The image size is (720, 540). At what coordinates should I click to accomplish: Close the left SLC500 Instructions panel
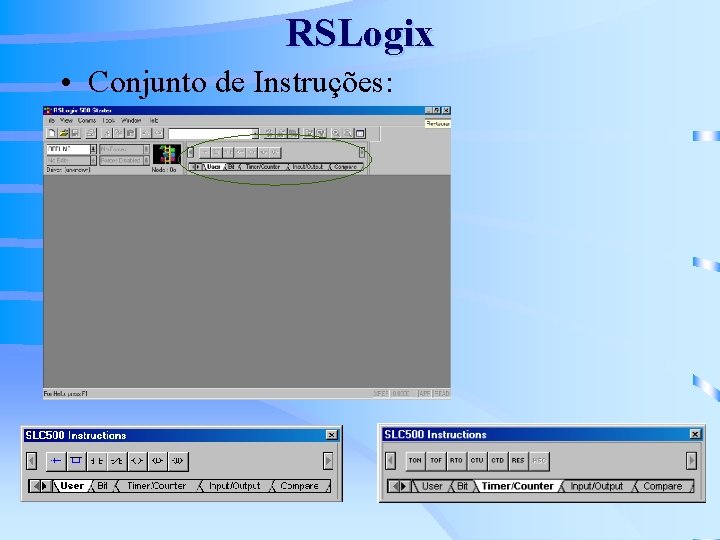point(332,435)
